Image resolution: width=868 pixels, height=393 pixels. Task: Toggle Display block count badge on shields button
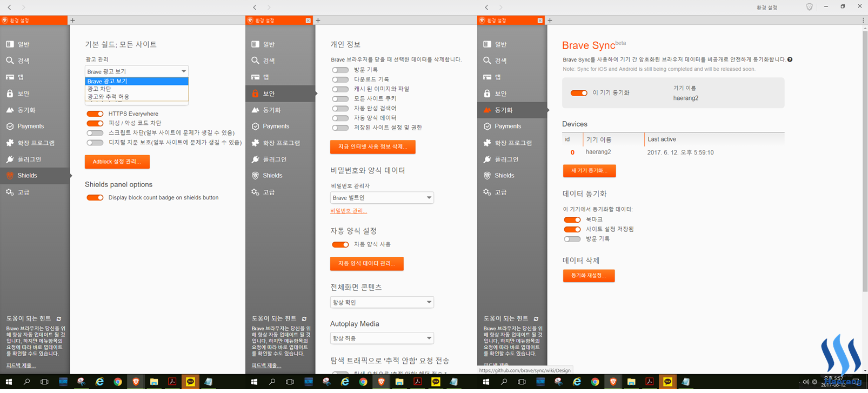(x=95, y=197)
